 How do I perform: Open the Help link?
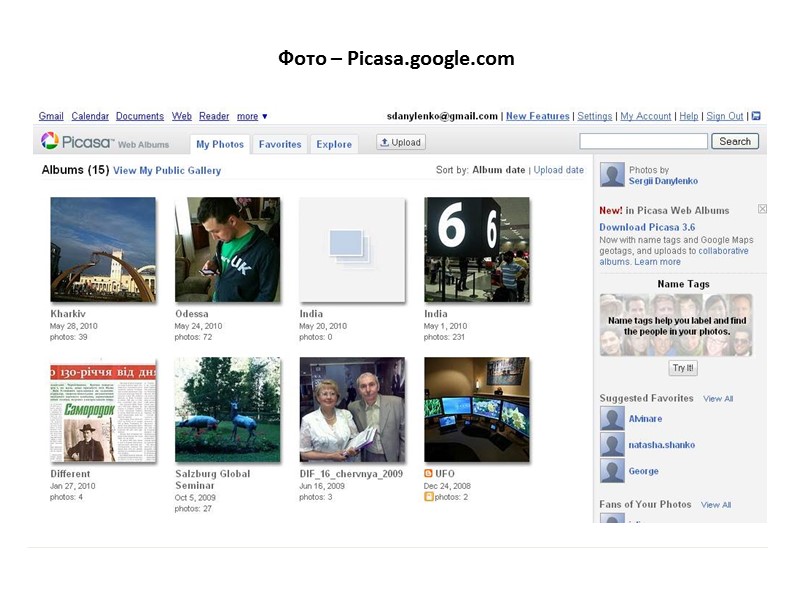point(688,116)
